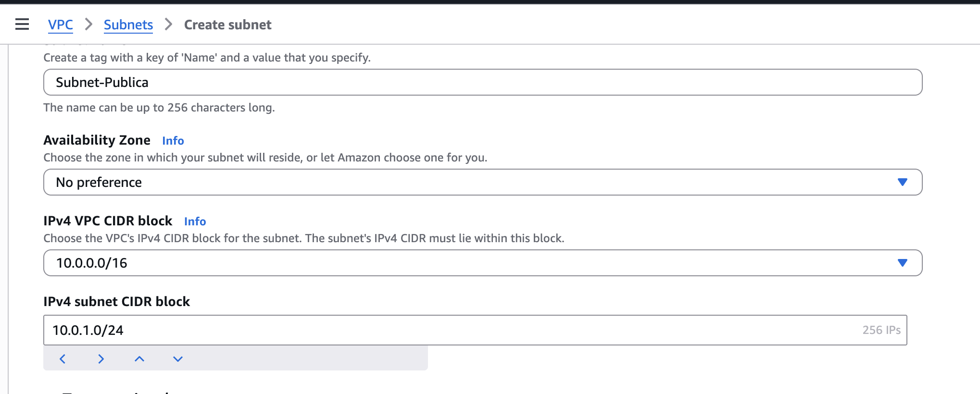
Task: Navigate to Subnets breadcrumb link
Action: tap(128, 25)
